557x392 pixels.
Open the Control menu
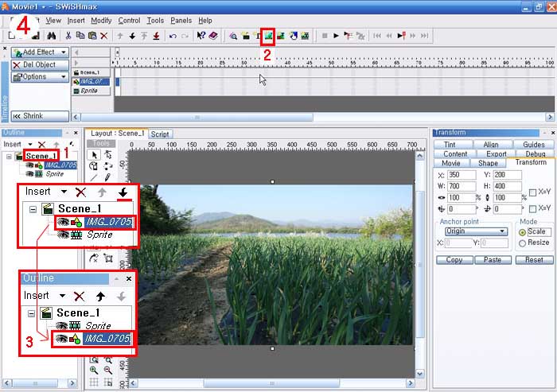[x=129, y=21]
